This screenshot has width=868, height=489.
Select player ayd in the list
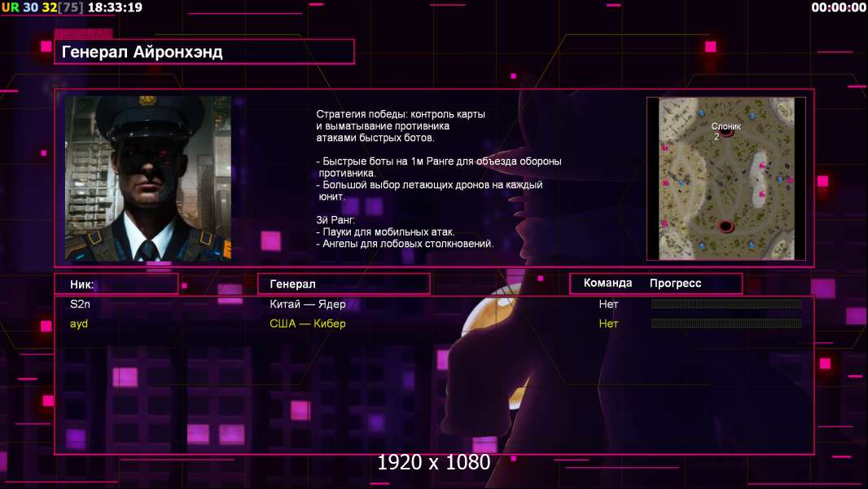coord(79,324)
